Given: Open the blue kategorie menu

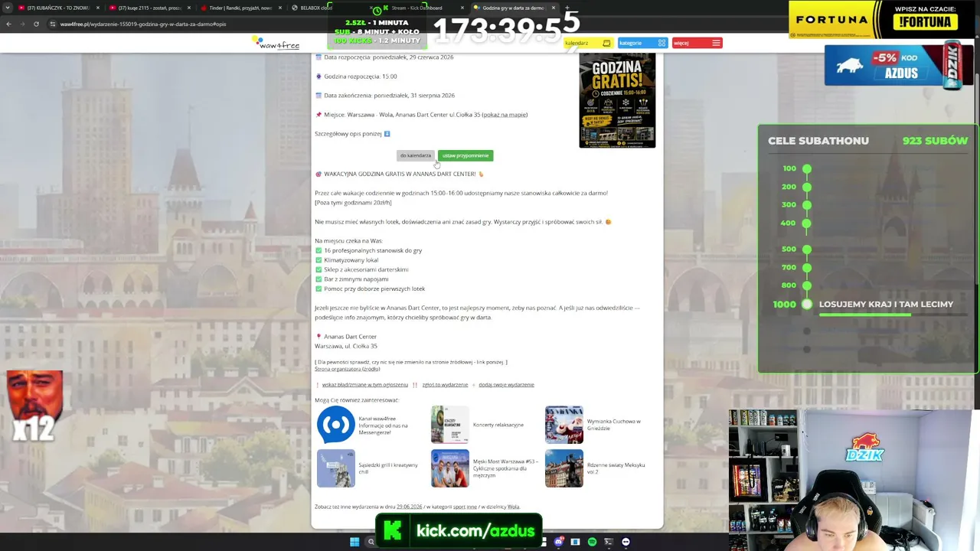Looking at the screenshot, I should (642, 43).
